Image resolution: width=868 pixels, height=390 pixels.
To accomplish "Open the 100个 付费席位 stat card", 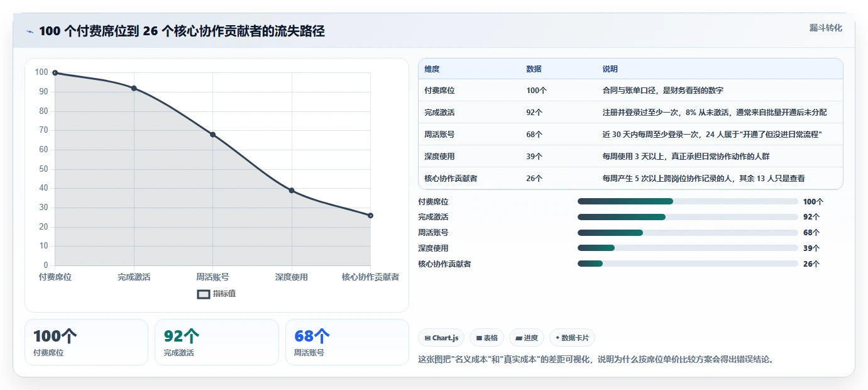I will pos(86,342).
